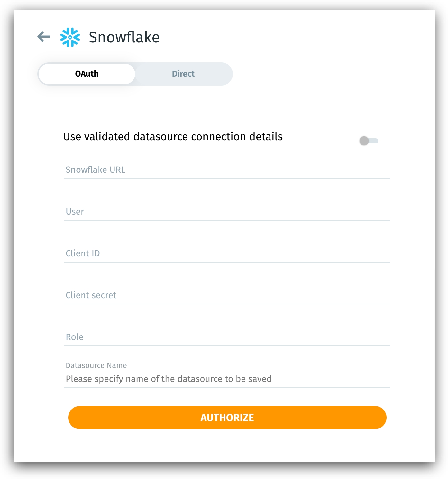The image size is (448, 479).
Task: Click the blue Snowflake logo icon
Action: pos(70,37)
